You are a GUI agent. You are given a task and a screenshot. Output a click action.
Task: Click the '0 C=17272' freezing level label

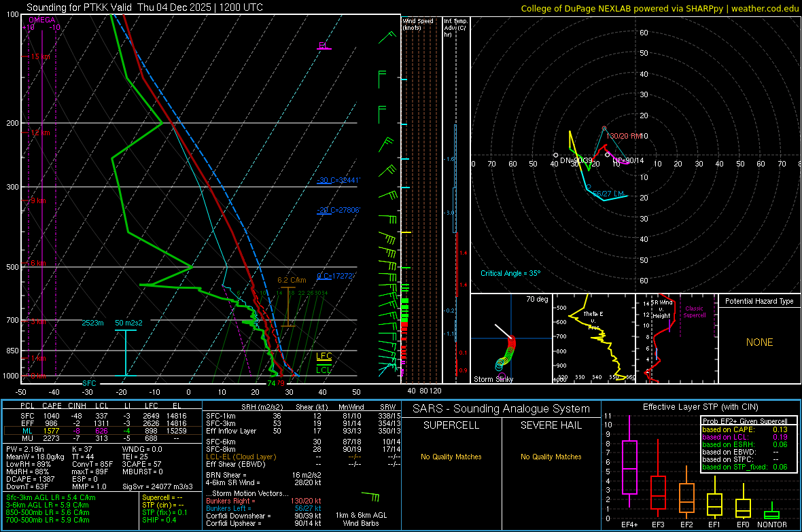point(336,276)
